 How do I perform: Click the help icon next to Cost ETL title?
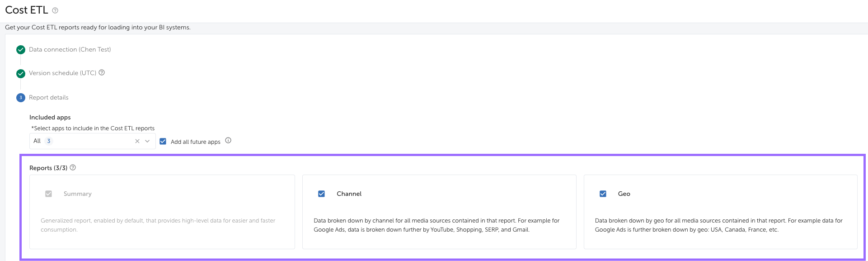[55, 10]
